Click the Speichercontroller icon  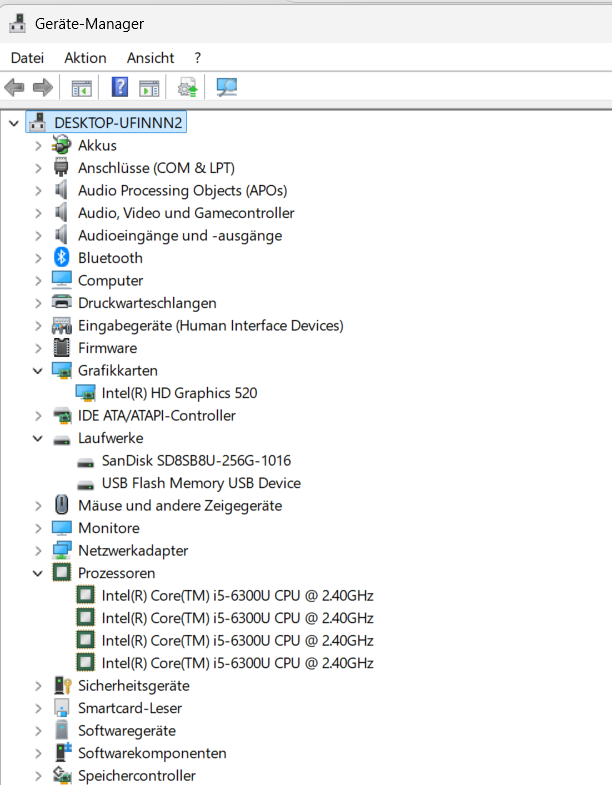tap(62, 775)
